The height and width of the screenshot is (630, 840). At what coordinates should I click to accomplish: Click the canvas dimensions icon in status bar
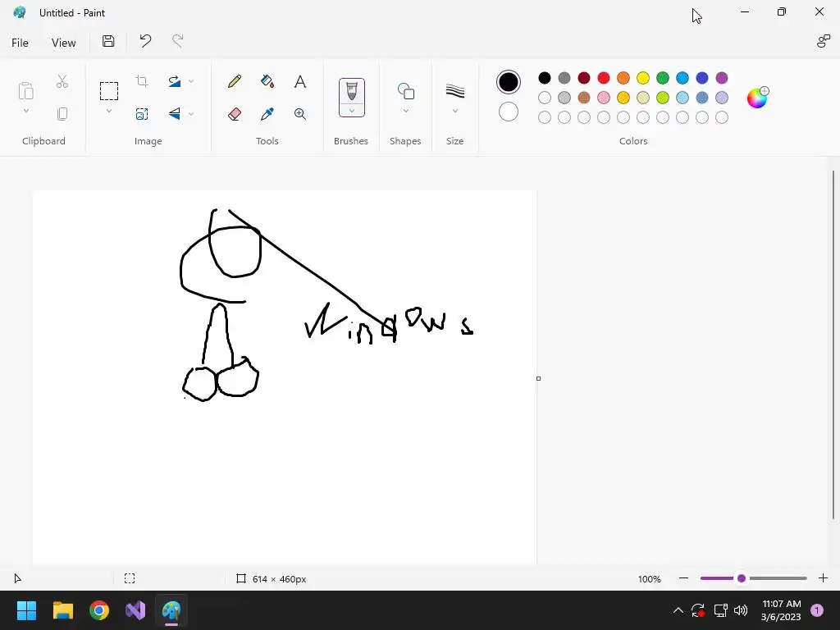point(241,578)
